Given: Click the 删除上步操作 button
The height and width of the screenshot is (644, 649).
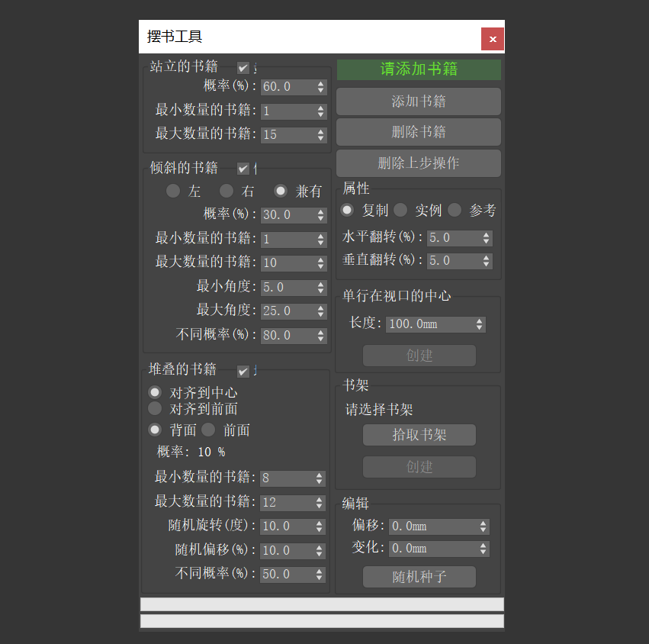Looking at the screenshot, I should (419, 163).
